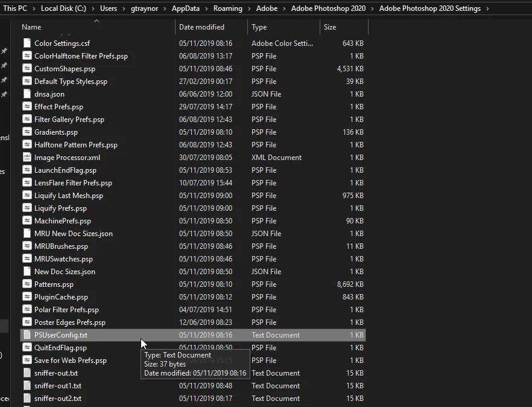Click the 975 KB size value
Image resolution: width=532 pixels, height=407 pixels.
coord(353,195)
